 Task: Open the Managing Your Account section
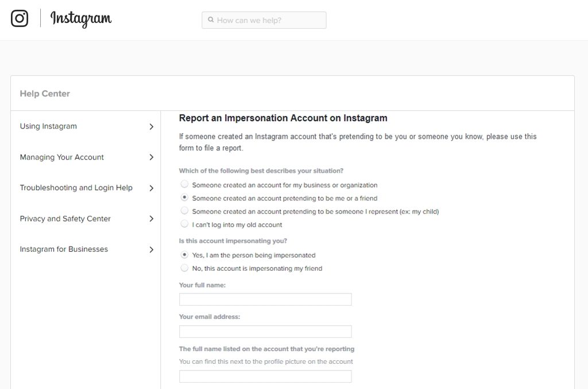pyautogui.click(x=62, y=157)
